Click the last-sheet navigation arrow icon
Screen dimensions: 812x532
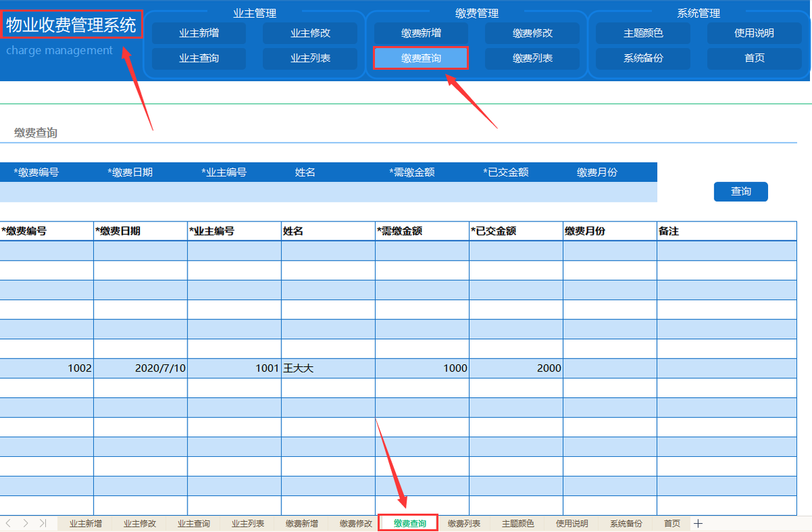[x=42, y=523]
